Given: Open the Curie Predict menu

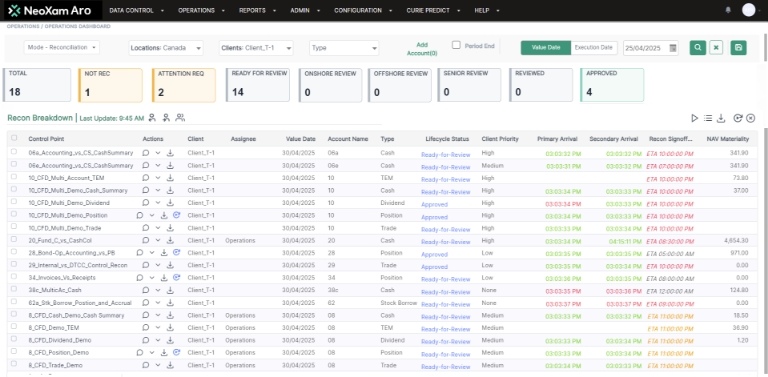Looking at the screenshot, I should point(432,10).
